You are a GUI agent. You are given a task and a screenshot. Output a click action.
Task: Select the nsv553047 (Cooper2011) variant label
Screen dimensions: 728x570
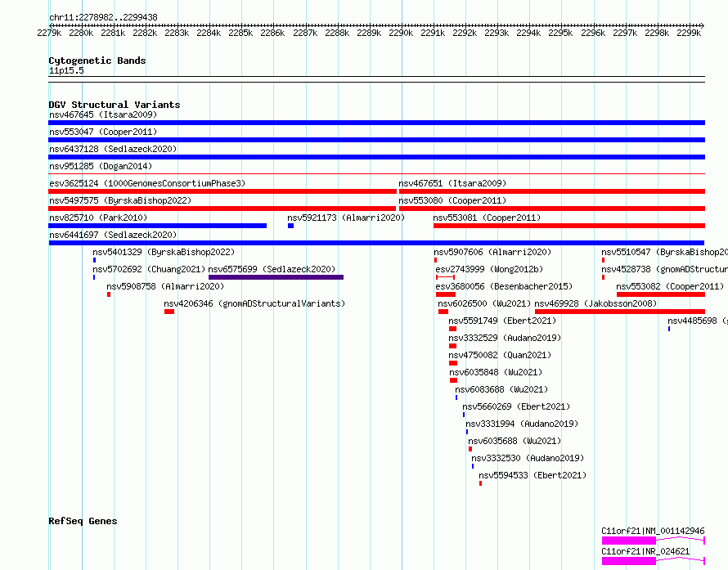(x=103, y=132)
